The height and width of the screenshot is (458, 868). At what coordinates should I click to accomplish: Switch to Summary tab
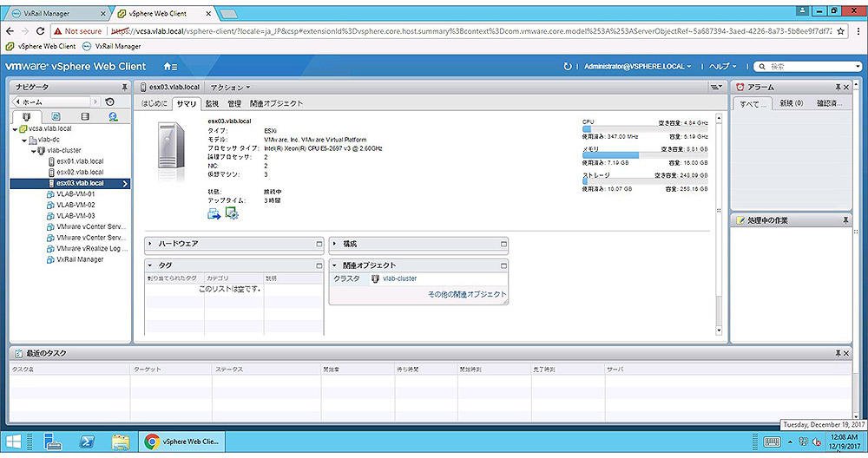pos(187,103)
